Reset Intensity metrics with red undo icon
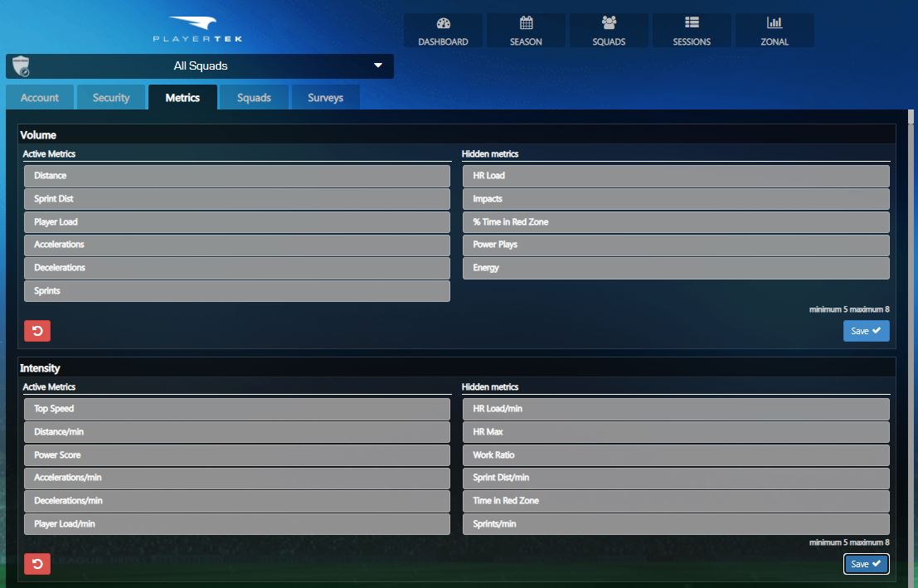 37,564
